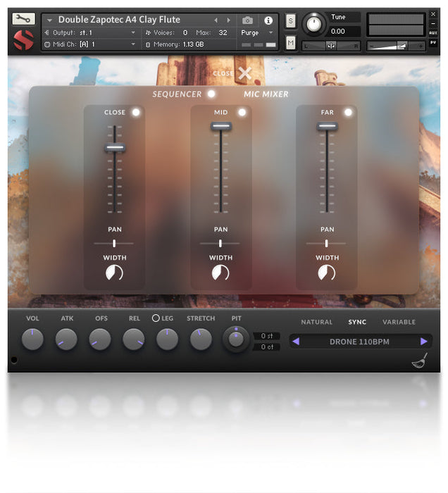The height and width of the screenshot is (493, 448).
Task: Choose the VARIABLE mode option
Action: (x=399, y=322)
